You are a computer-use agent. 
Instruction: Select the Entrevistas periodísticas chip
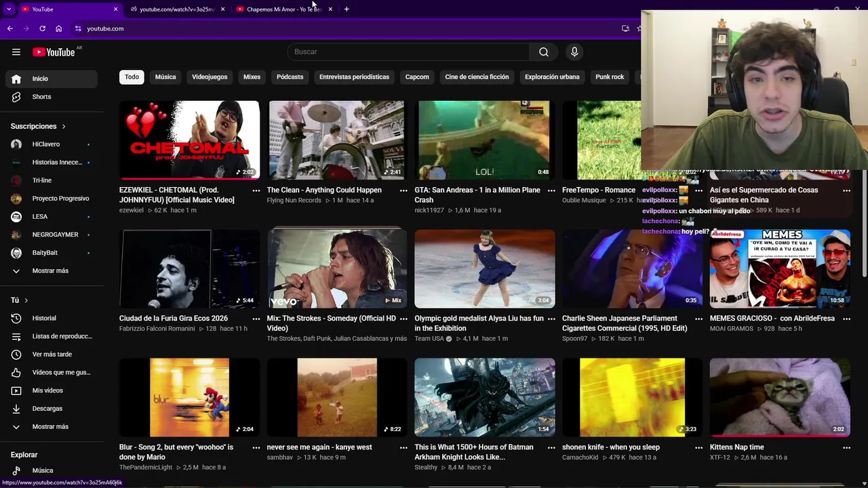pos(354,77)
